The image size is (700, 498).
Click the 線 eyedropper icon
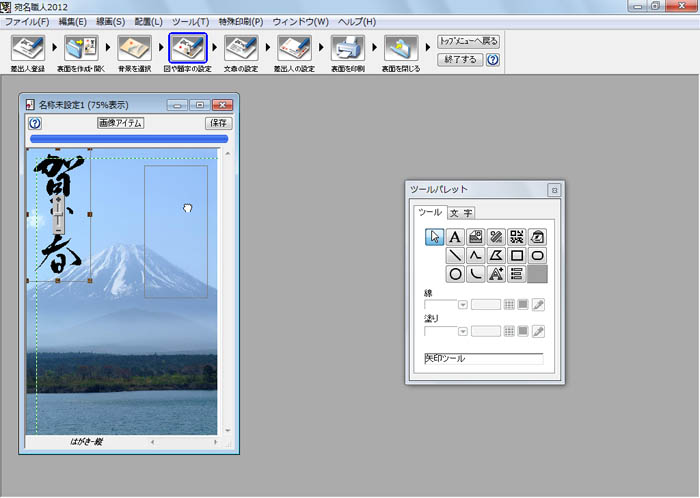pyautogui.click(x=538, y=304)
